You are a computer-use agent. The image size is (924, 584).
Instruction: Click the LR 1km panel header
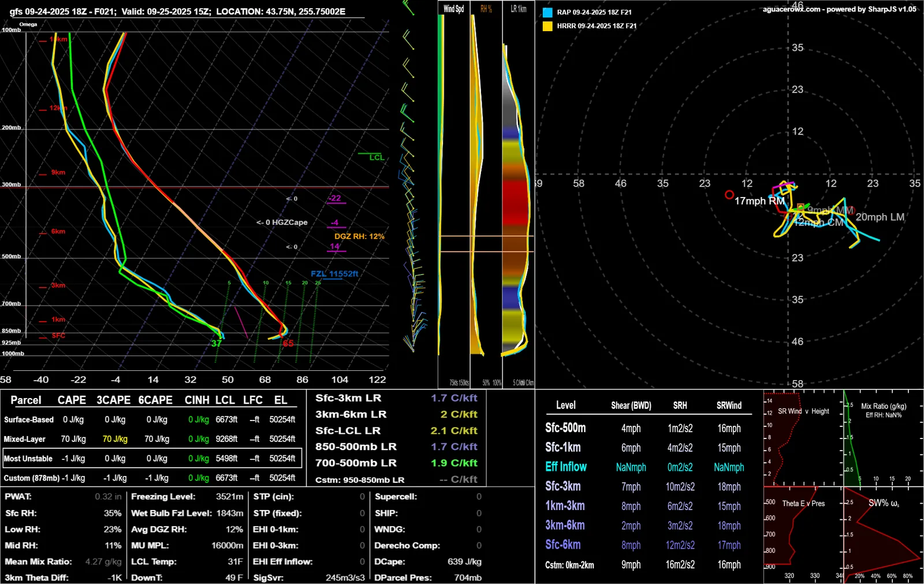point(518,9)
